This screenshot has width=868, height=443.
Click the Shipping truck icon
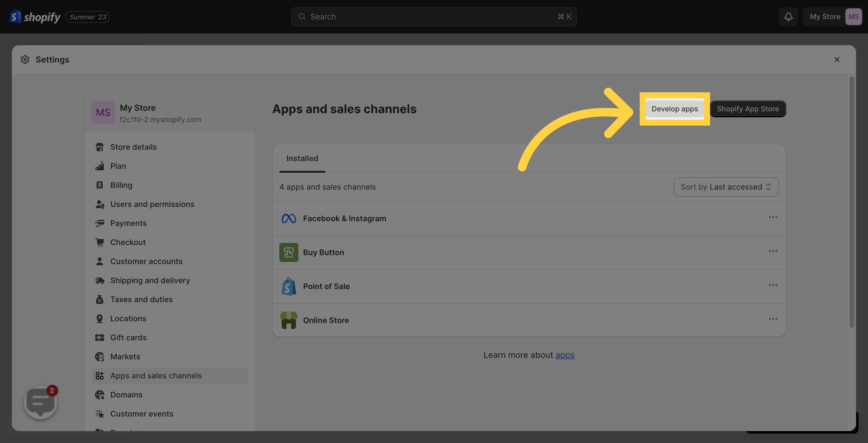(x=99, y=280)
